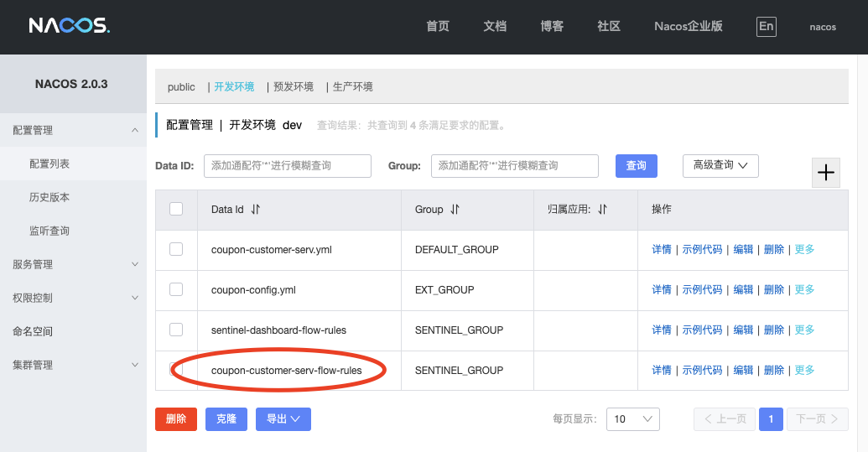
Task: Check the coupon-customer-serv.yml row checkbox
Action: coord(176,249)
